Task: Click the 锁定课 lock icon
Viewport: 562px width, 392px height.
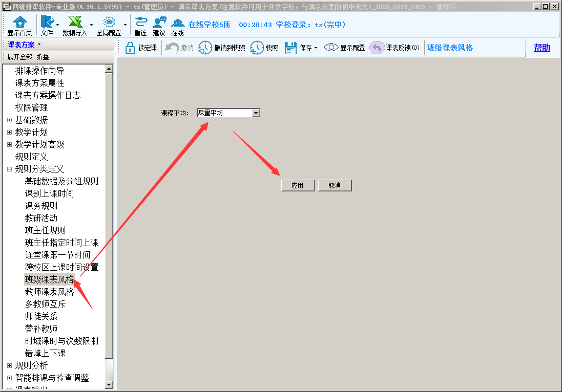Action: (130, 48)
